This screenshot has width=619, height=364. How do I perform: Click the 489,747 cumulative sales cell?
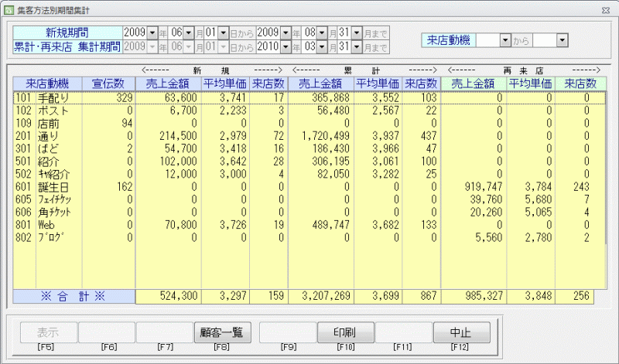pos(321,225)
